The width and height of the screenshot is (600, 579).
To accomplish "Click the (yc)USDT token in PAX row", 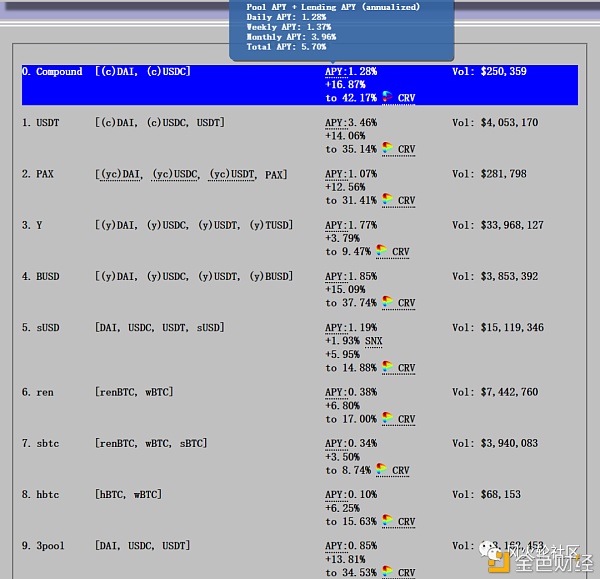I will tap(233, 175).
